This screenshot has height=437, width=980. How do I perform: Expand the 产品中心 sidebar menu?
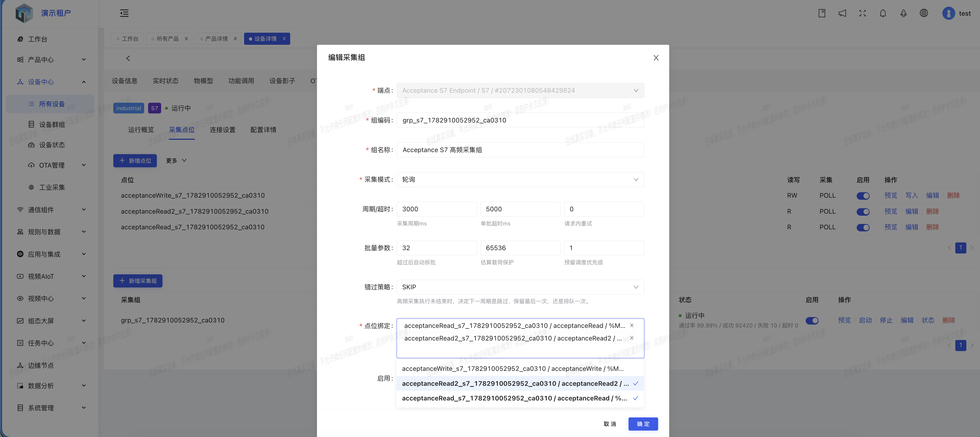[x=51, y=60]
